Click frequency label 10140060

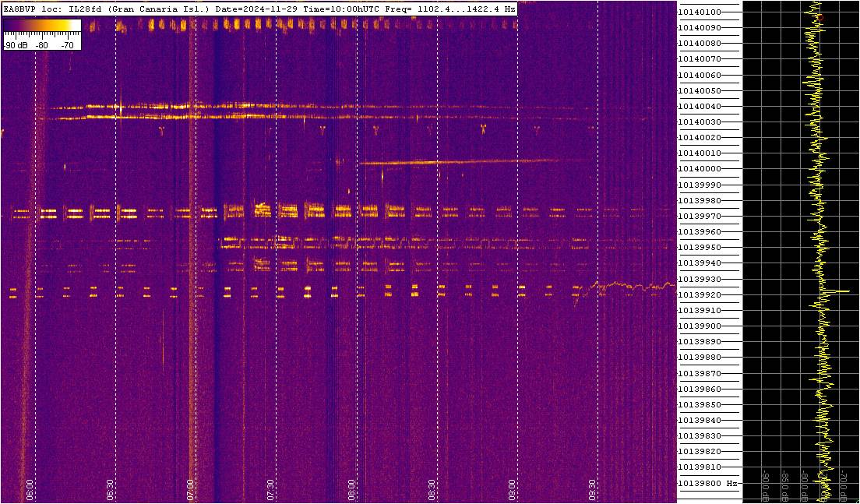click(x=699, y=75)
